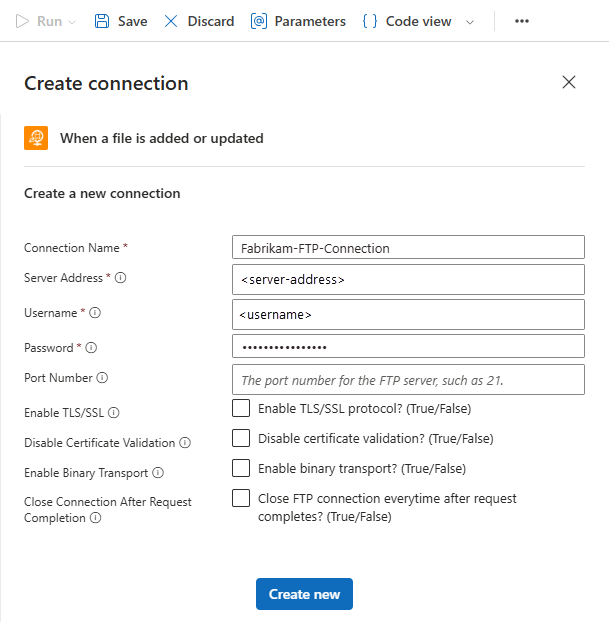Image resolution: width=609 pixels, height=622 pixels.
Task: Click the Discard X icon
Action: coord(171,21)
